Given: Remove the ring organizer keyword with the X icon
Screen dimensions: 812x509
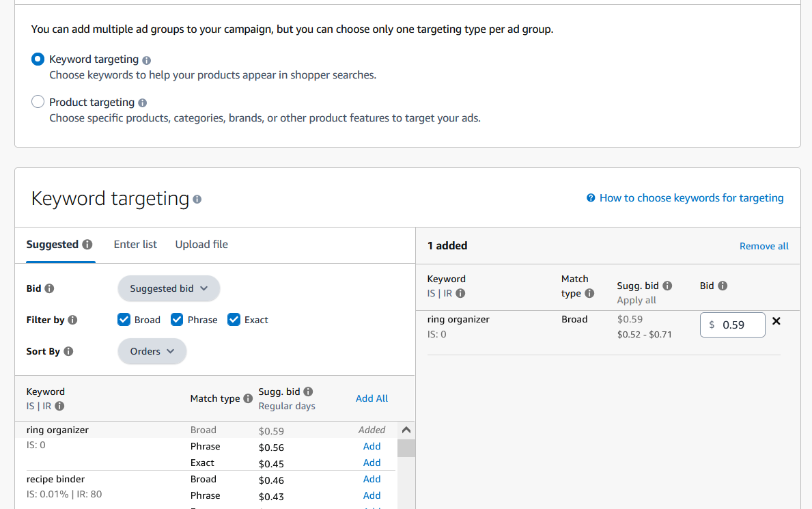Looking at the screenshot, I should point(776,320).
